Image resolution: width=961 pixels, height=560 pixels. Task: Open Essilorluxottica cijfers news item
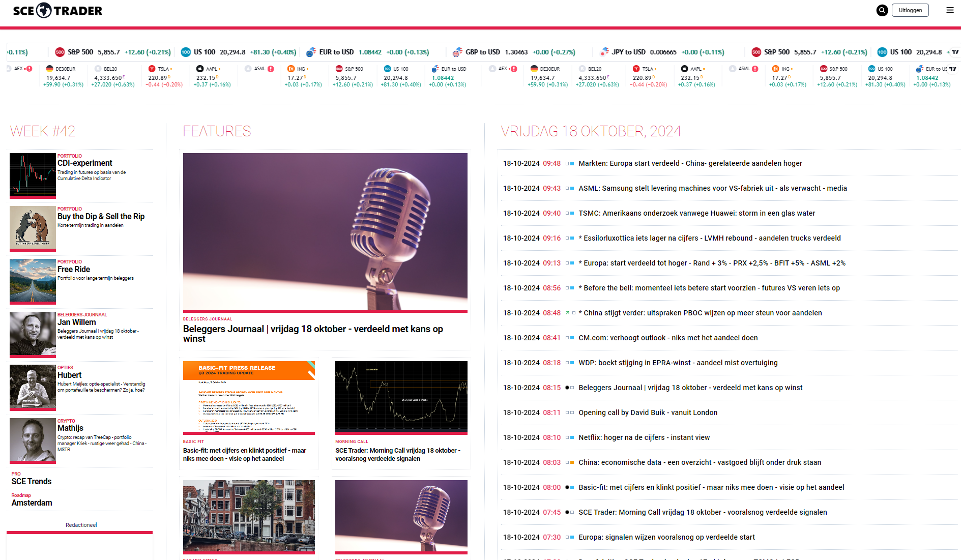(x=710, y=238)
